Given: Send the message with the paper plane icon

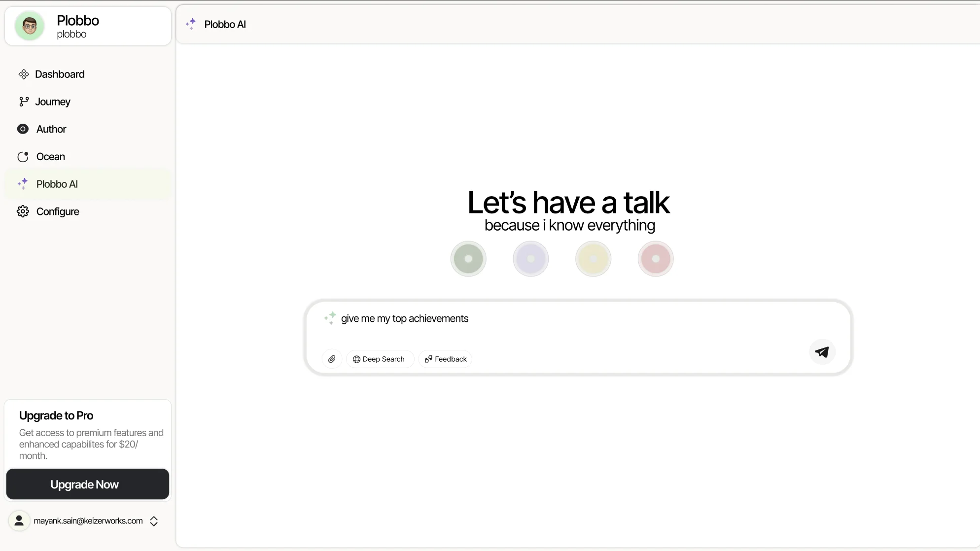Looking at the screenshot, I should (x=822, y=352).
